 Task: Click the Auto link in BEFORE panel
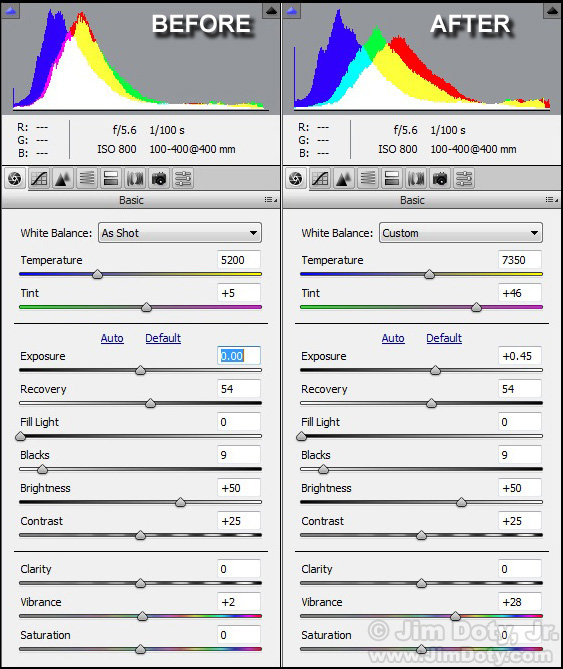112,338
